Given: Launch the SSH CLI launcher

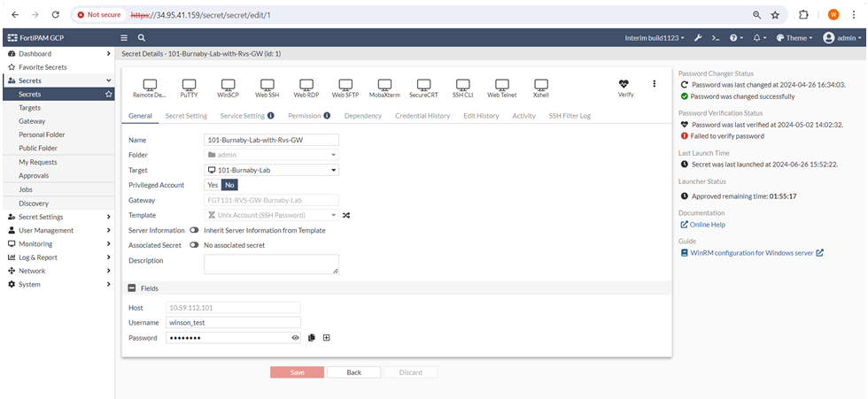Looking at the screenshot, I should [x=462, y=88].
